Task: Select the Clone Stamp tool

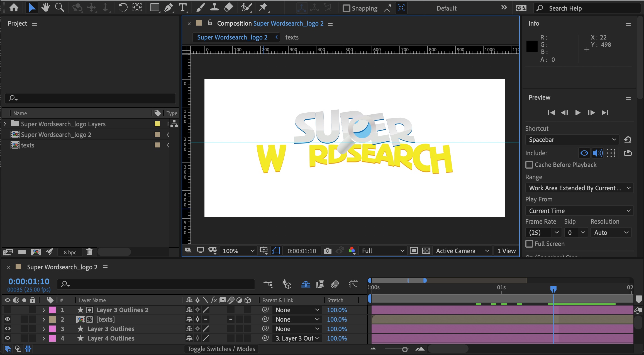Action: [214, 8]
